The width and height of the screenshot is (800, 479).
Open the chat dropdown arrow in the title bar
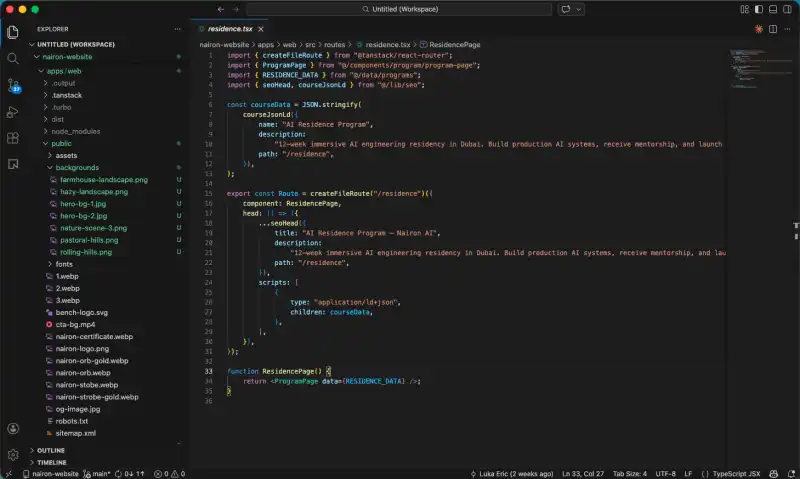pos(579,9)
